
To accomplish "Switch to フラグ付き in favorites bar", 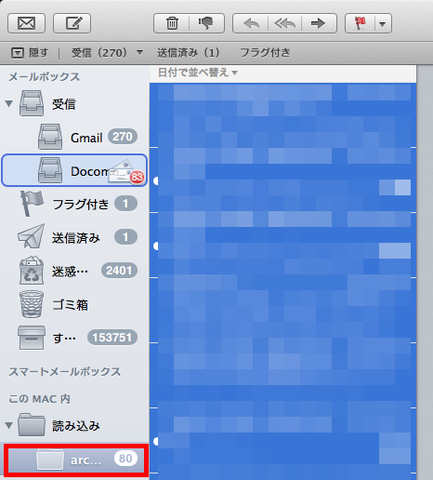I will coord(265,53).
